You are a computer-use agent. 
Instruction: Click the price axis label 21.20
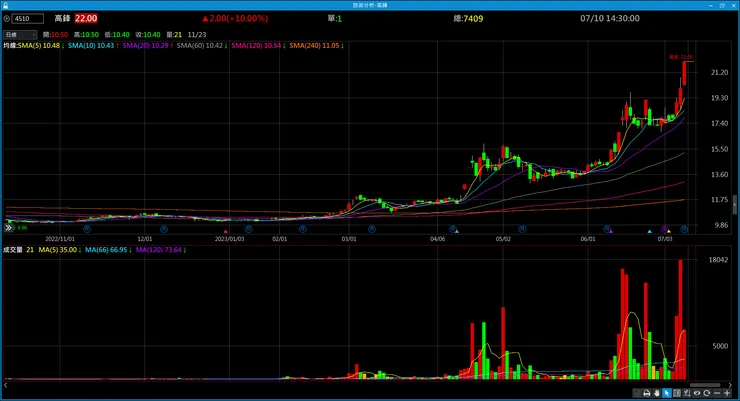pos(719,72)
